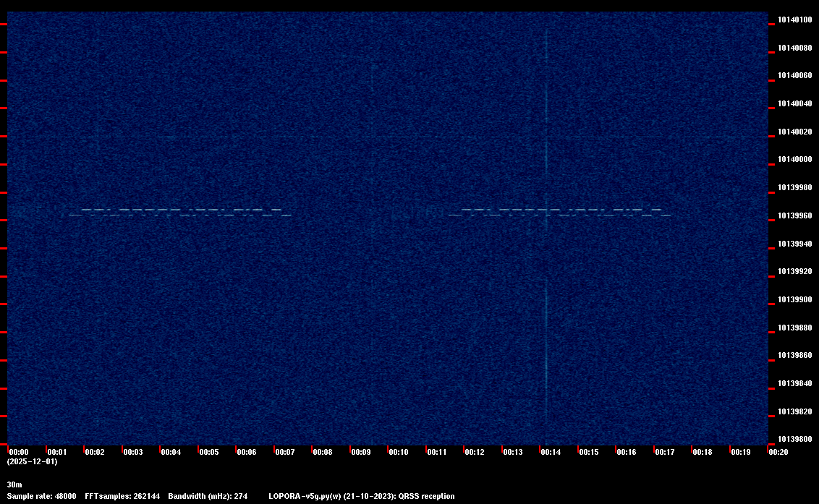Click the 00:18 time axis label
Screen dimensions: 819x504
(702, 452)
